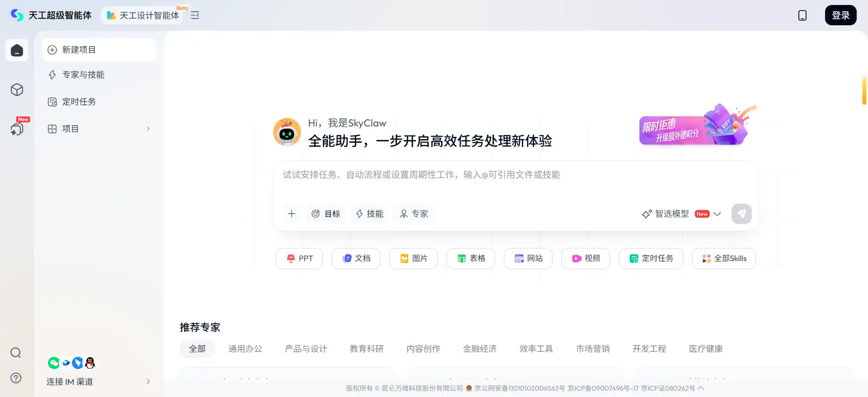This screenshot has height=397, width=868.
Task: Switch to the 产品与设计 tab
Action: pyautogui.click(x=306, y=349)
